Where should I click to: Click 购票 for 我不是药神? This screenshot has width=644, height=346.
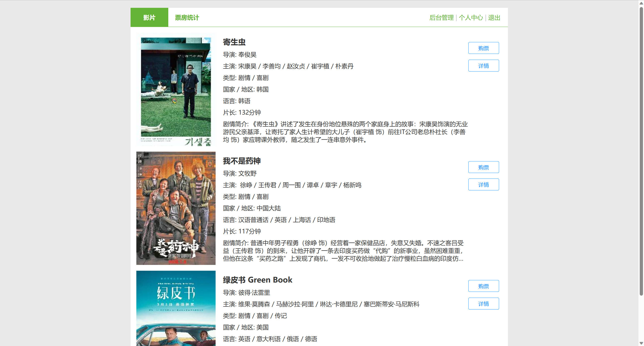484,167
